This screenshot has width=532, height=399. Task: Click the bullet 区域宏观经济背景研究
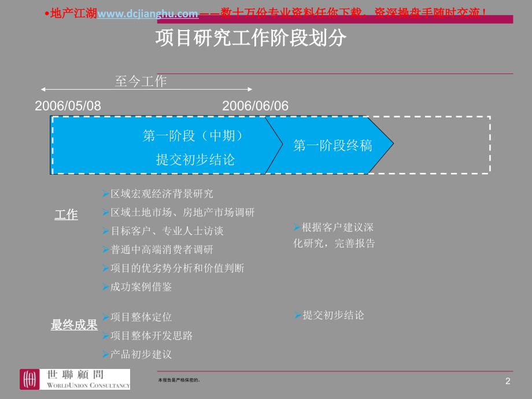point(158,194)
